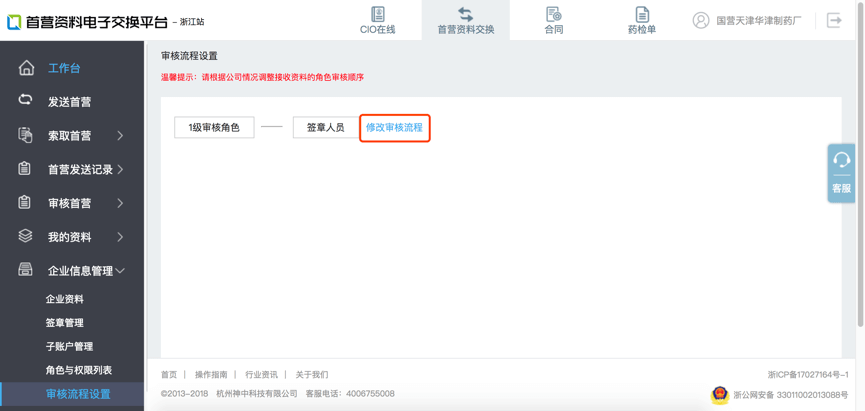The width and height of the screenshot is (865, 411).
Task: Click the 首营资料电子交换平台 title text
Action: (x=96, y=22)
